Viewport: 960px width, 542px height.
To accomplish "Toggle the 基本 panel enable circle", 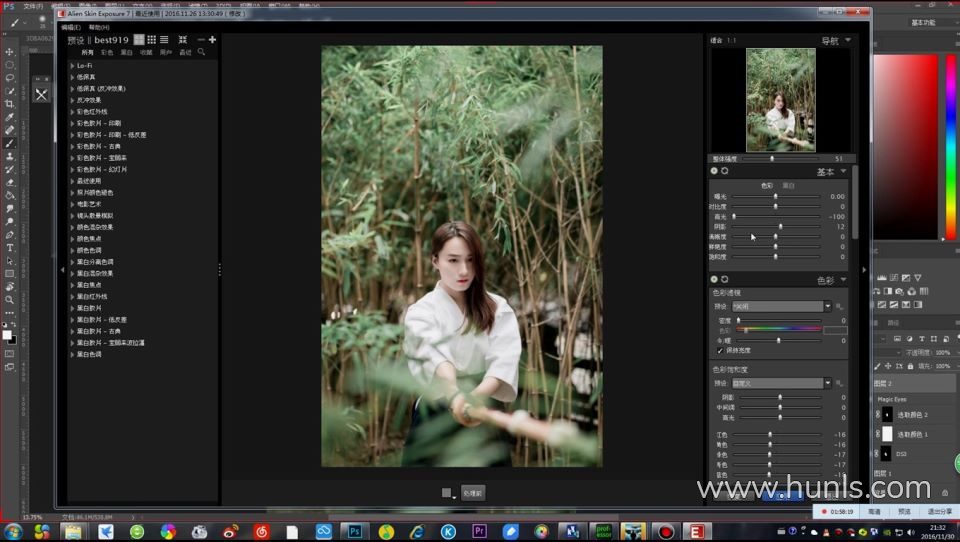I will 714,171.
